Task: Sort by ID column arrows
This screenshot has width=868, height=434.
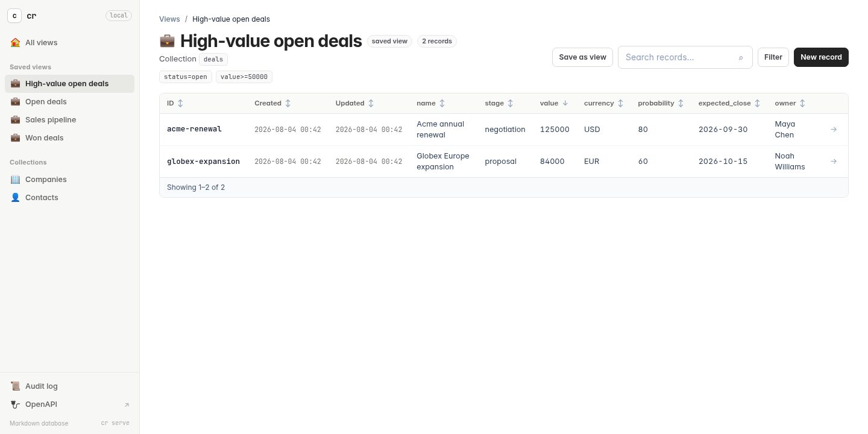Action: coord(180,104)
